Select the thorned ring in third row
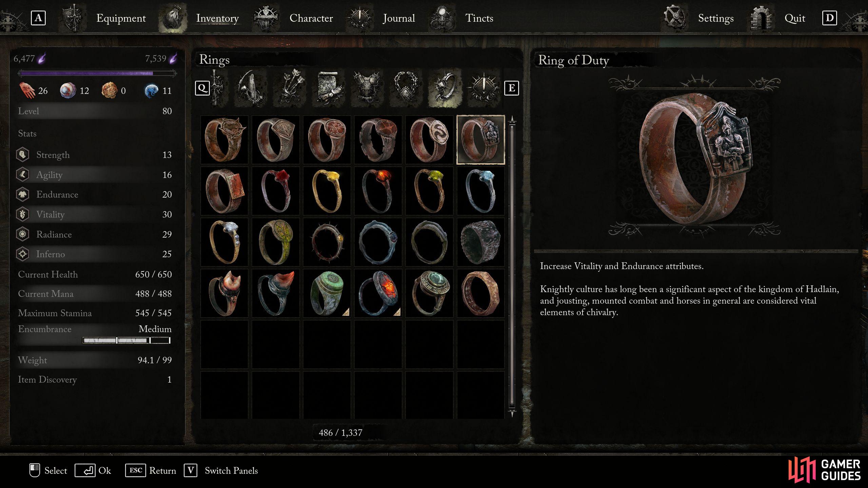 [x=327, y=242]
